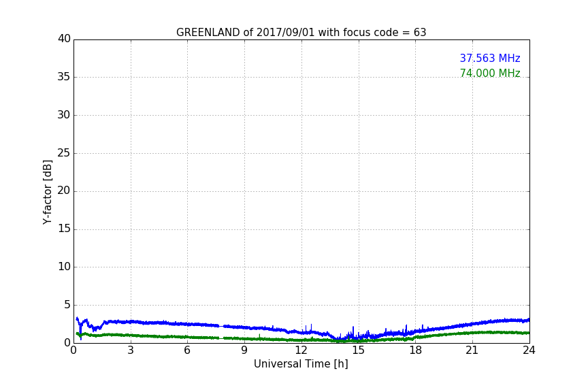Click the 'Universal Time [h]' axis label
The width and height of the screenshot is (588, 392).
click(301, 364)
